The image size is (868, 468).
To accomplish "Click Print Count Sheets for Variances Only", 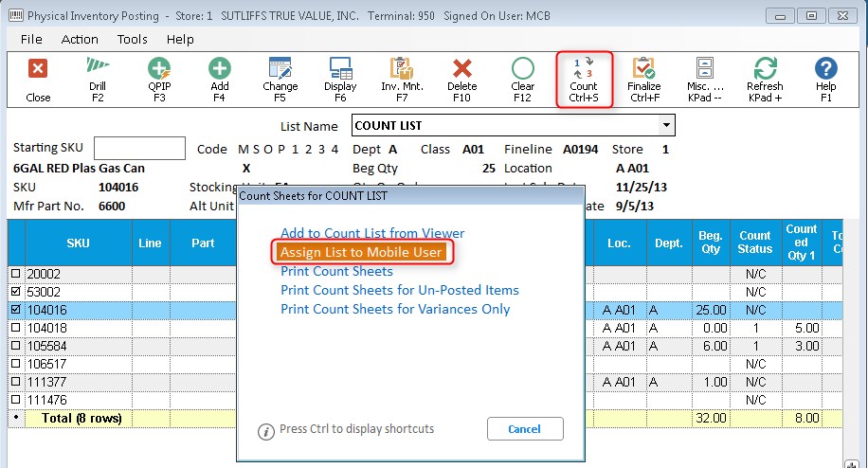I will (x=395, y=309).
